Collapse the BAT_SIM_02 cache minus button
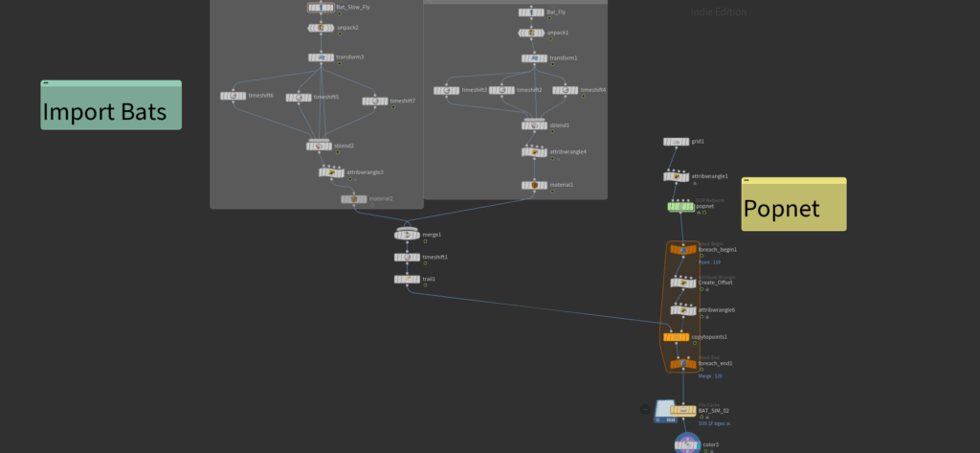This screenshot has width=980, height=453. click(646, 410)
